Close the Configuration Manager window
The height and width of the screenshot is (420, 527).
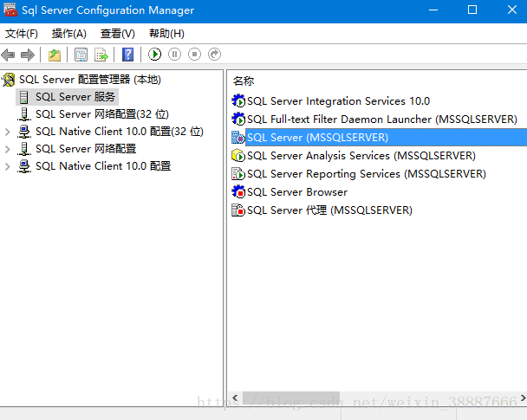click(512, 10)
